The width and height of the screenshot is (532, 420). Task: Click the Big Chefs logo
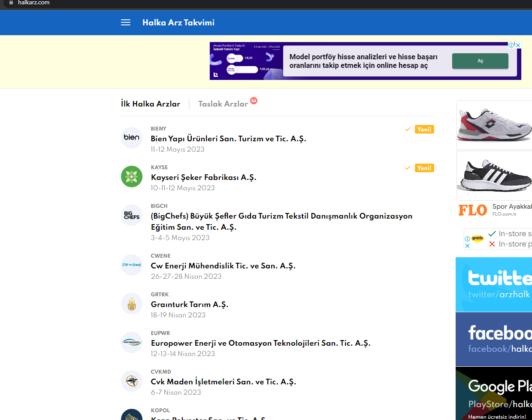(132, 215)
